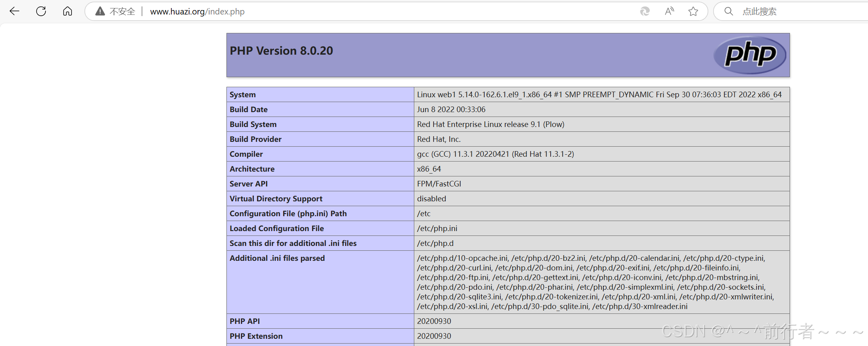Click the Build Date label
The width and height of the screenshot is (868, 346).
coord(249,109)
